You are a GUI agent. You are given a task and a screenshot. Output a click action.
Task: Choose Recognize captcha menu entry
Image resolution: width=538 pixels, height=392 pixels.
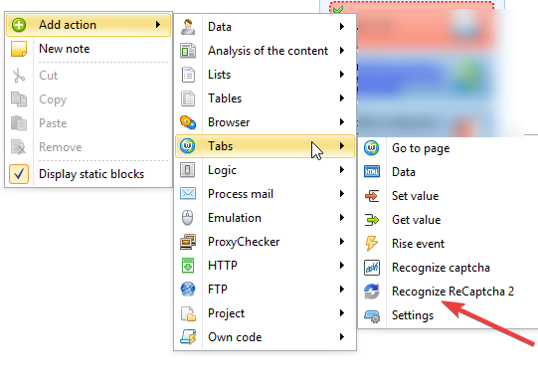click(441, 268)
